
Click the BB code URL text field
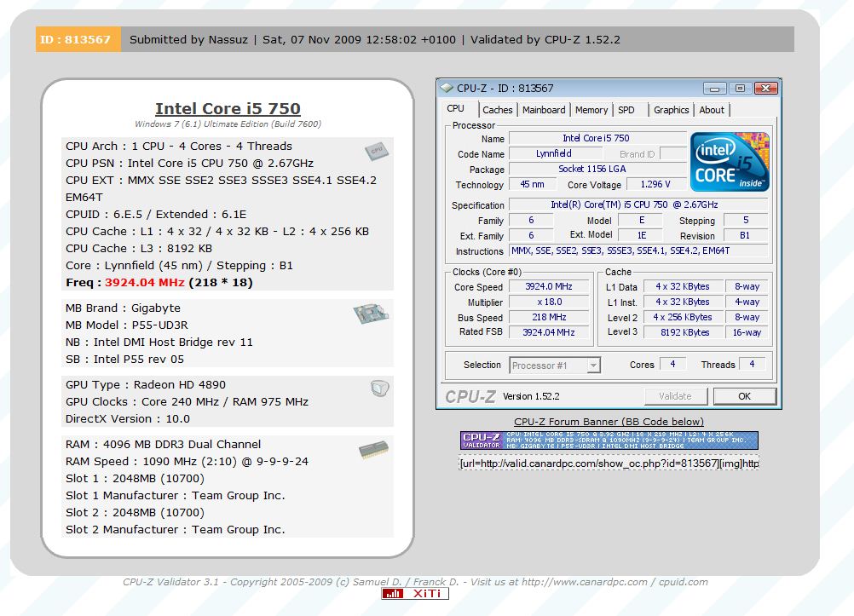[609, 463]
